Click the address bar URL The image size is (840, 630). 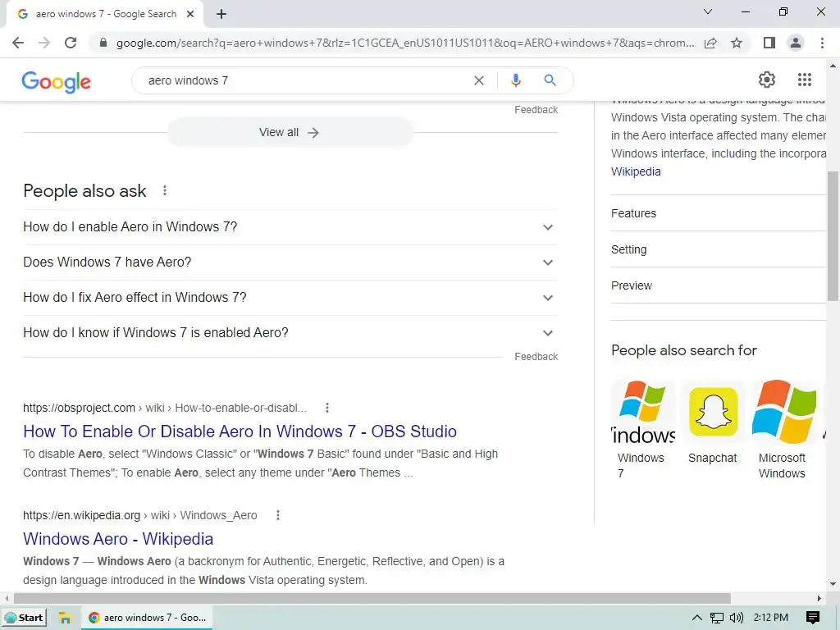[x=405, y=43]
